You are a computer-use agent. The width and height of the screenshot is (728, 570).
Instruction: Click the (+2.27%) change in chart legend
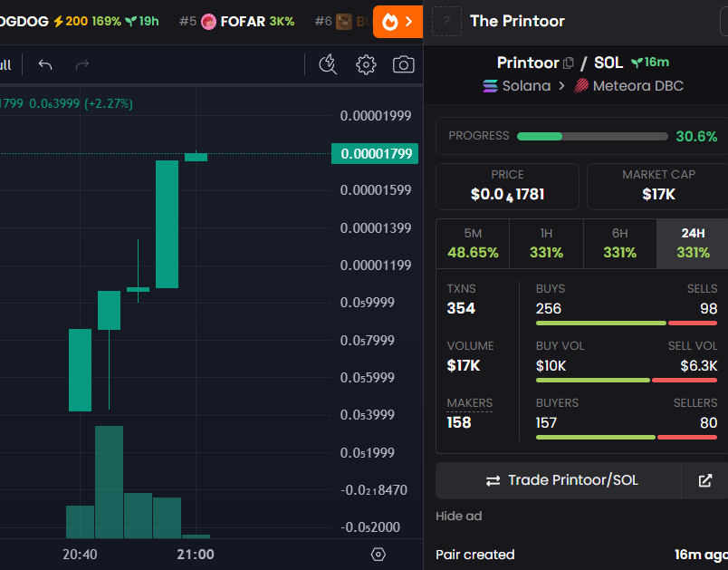[109, 103]
